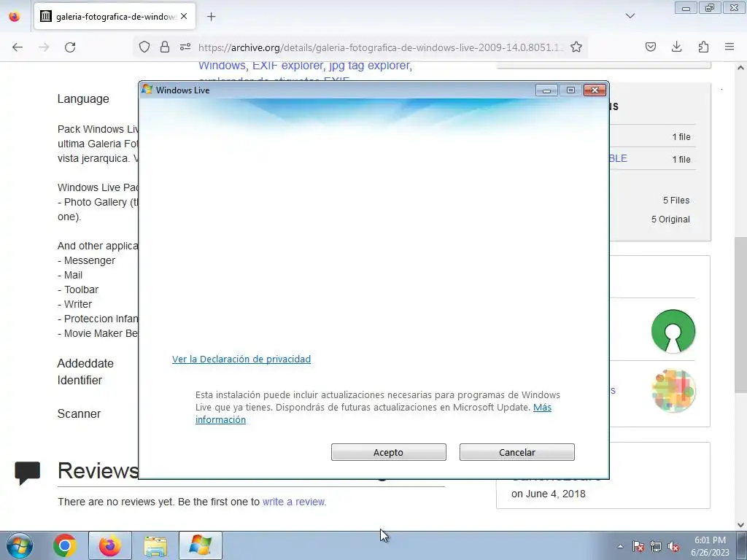Open a new Firefox tab
The width and height of the screenshot is (747, 560).
pyautogui.click(x=211, y=17)
